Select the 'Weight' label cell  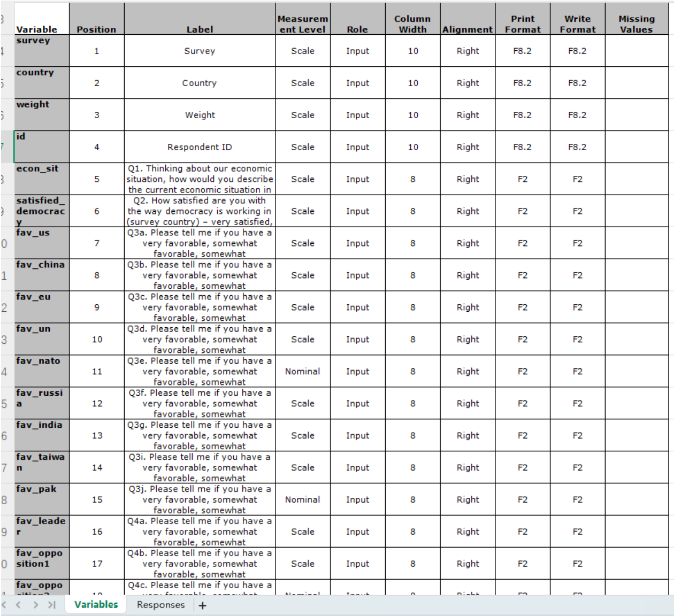pos(200,115)
